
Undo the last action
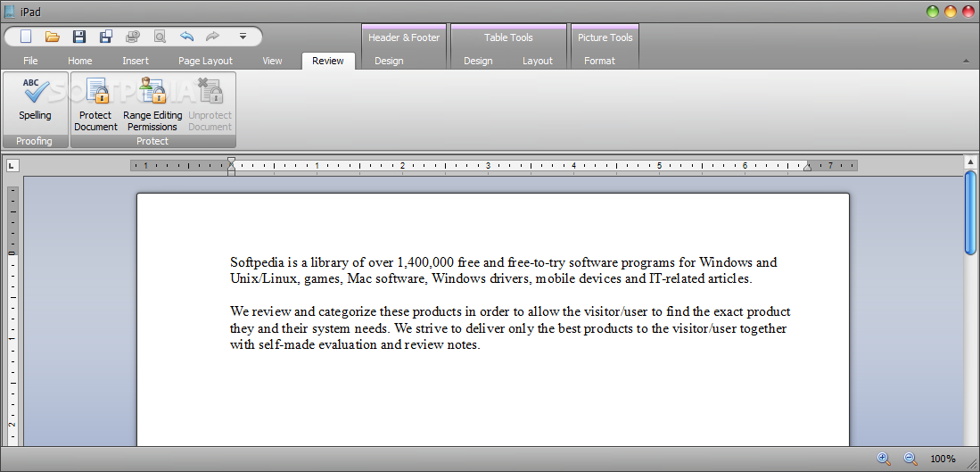point(186,37)
